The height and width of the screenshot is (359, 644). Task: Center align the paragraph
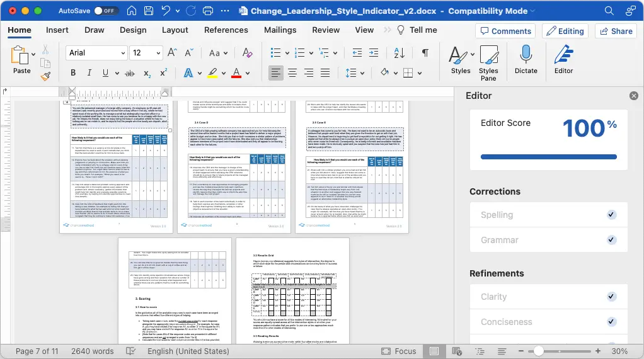[x=292, y=73]
